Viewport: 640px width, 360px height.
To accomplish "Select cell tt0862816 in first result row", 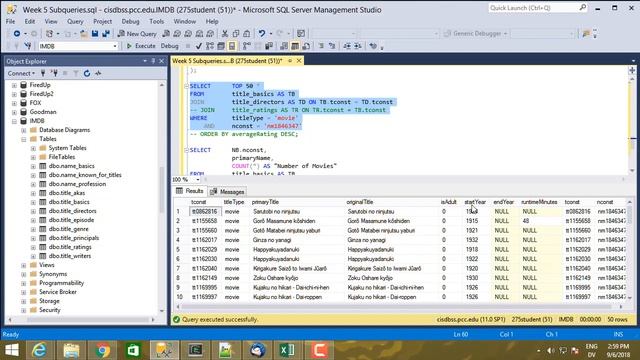I will [x=205, y=211].
